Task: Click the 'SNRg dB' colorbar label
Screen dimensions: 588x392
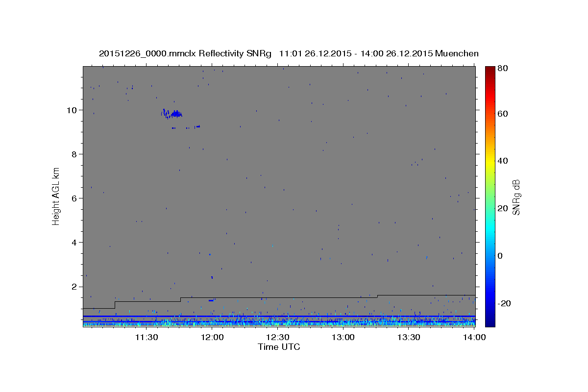Action: 516,197
